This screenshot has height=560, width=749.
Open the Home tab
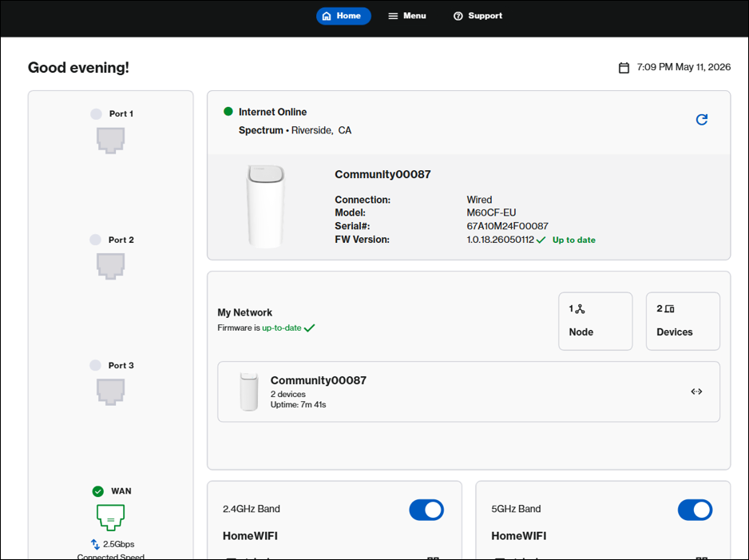(343, 16)
